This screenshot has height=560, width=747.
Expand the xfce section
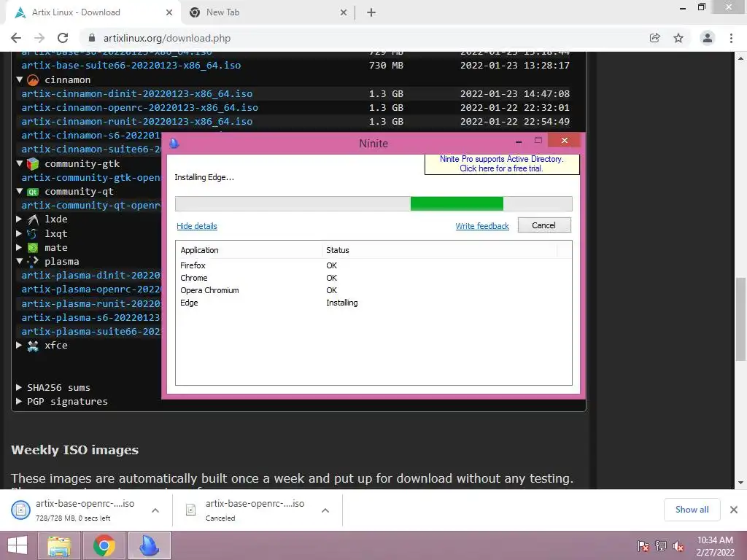point(19,345)
